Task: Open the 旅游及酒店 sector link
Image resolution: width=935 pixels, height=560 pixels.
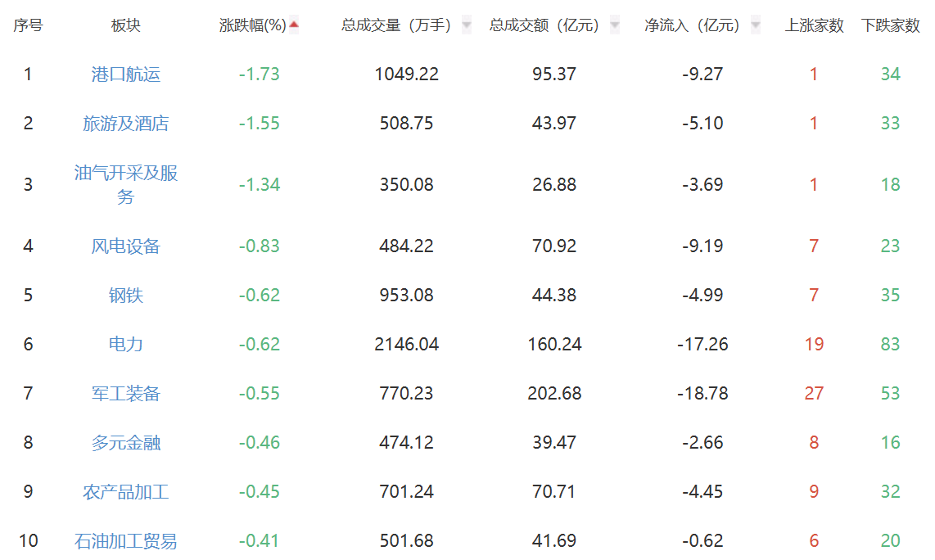Action: point(126,123)
